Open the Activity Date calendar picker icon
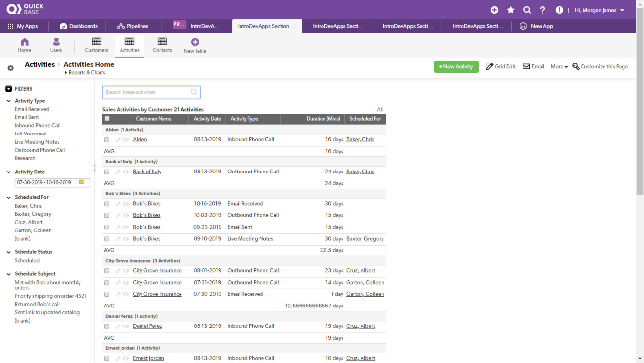Screen dimensions: 644x363 pyautogui.click(x=81, y=182)
